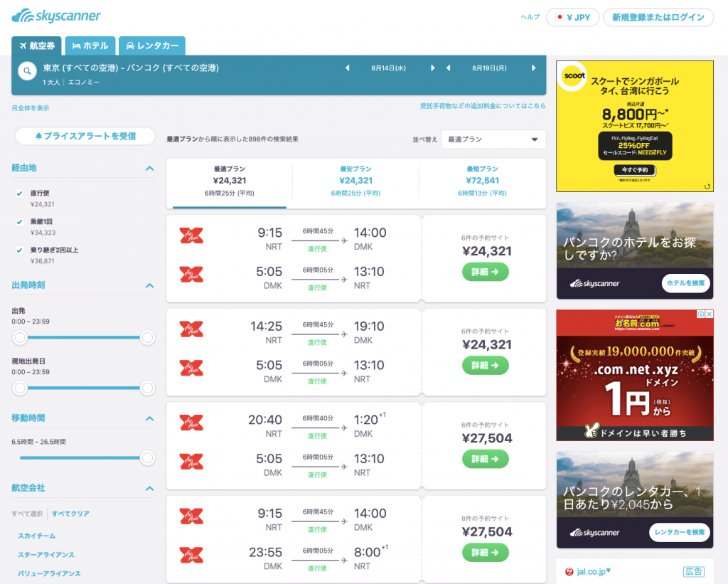The height and width of the screenshot is (584, 728).
Task: Collapse the 出発時刻 filter section
Action: click(149, 285)
